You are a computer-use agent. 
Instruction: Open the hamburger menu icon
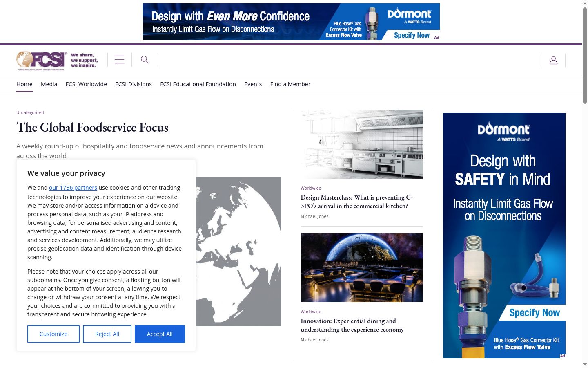(120, 60)
